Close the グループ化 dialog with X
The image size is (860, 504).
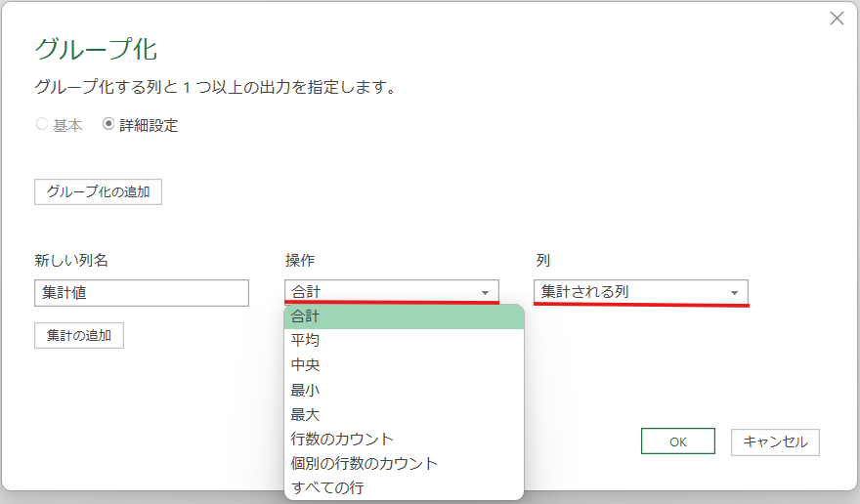click(x=837, y=19)
